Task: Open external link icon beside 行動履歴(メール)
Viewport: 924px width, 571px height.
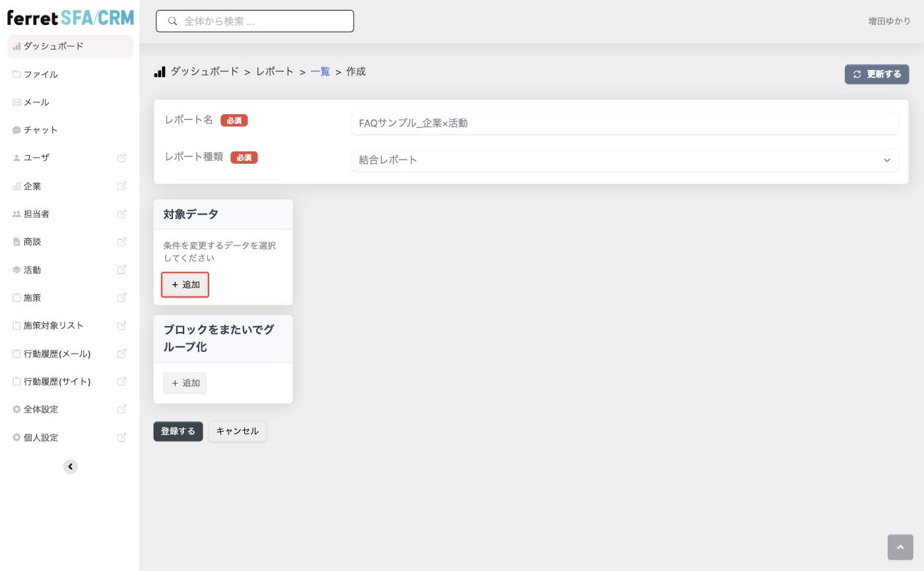Action: pos(121,354)
